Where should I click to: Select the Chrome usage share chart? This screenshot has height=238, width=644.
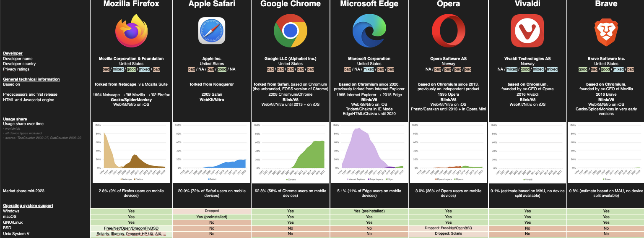point(291,152)
